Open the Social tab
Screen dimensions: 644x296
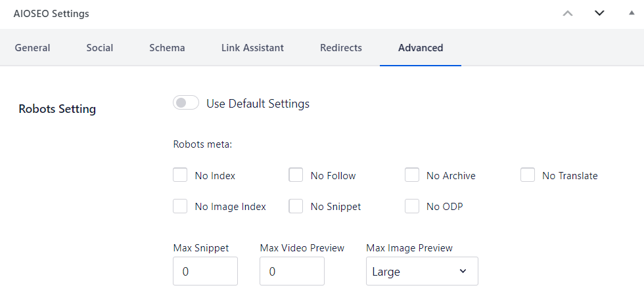100,48
